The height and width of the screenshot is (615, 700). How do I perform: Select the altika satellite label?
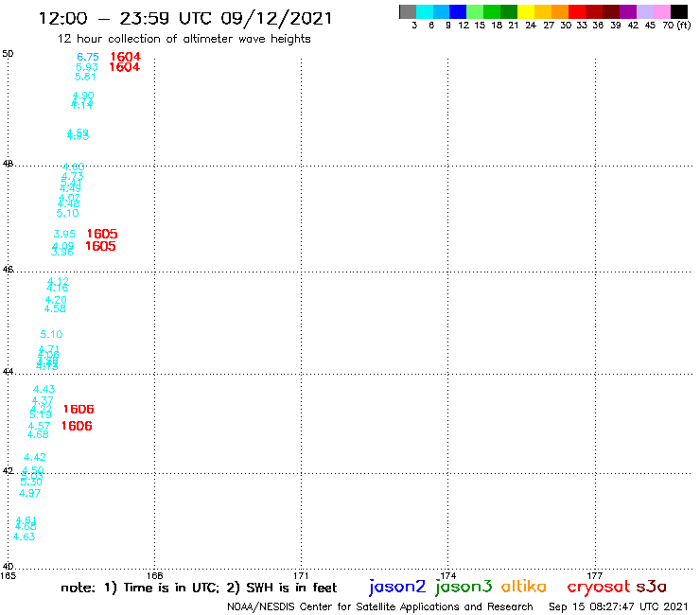[524, 586]
